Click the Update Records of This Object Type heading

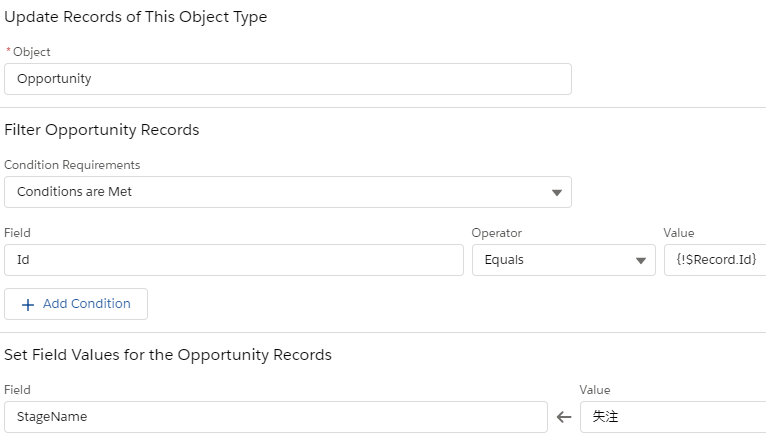coord(135,17)
